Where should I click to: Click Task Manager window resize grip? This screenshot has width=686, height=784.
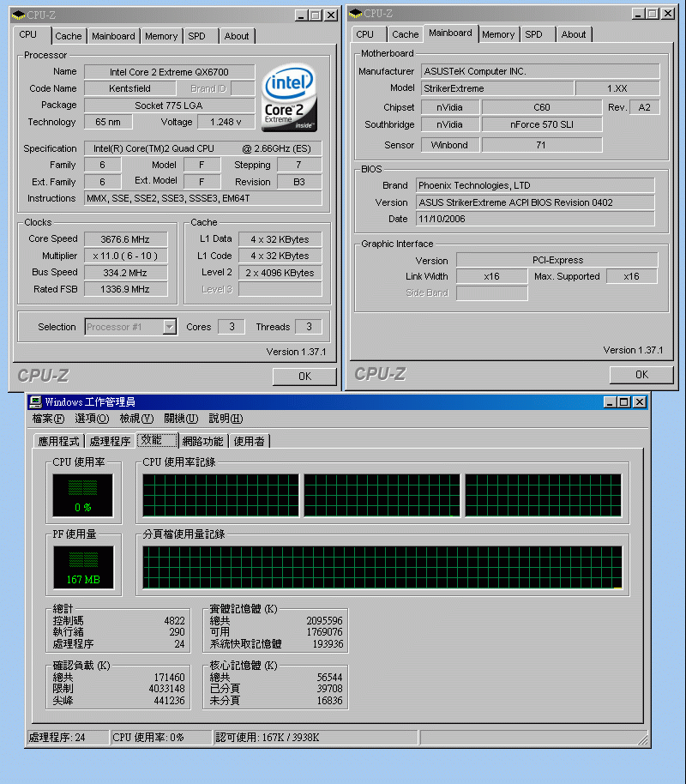coord(642,740)
